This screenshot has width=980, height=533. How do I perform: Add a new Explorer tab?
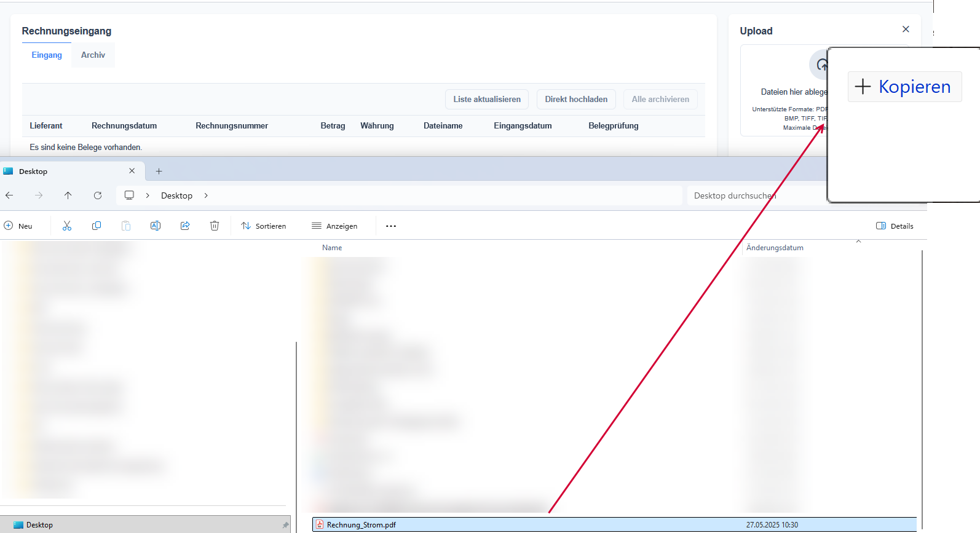pos(159,172)
